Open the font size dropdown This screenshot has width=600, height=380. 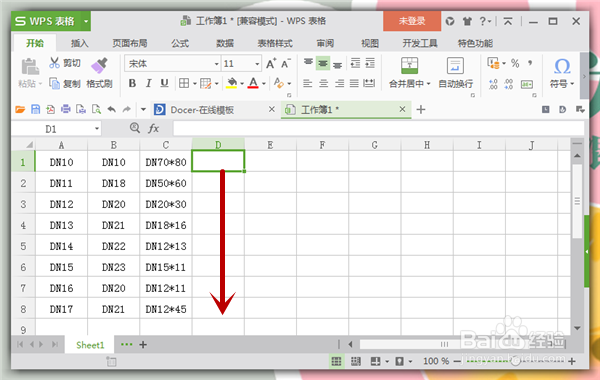pyautogui.click(x=257, y=64)
